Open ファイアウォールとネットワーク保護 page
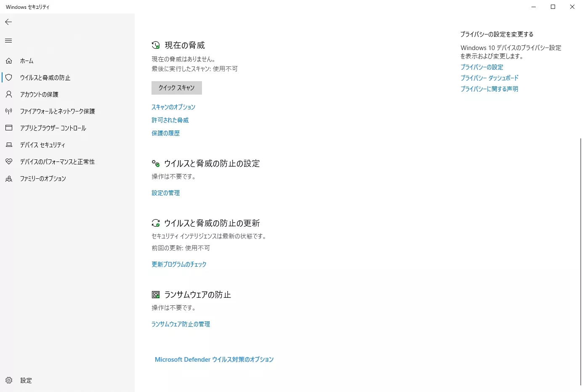This screenshot has width=582, height=392. pos(58,111)
